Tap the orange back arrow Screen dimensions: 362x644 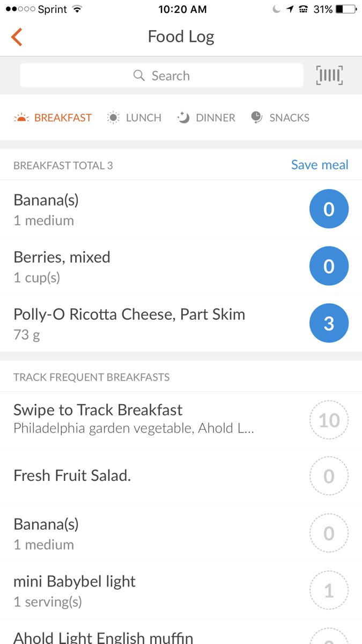coord(17,37)
